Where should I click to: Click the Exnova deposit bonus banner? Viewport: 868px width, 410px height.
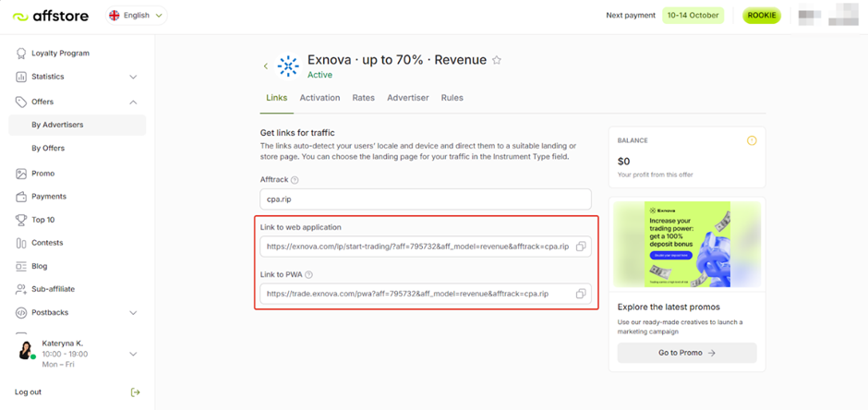pyautogui.click(x=686, y=244)
